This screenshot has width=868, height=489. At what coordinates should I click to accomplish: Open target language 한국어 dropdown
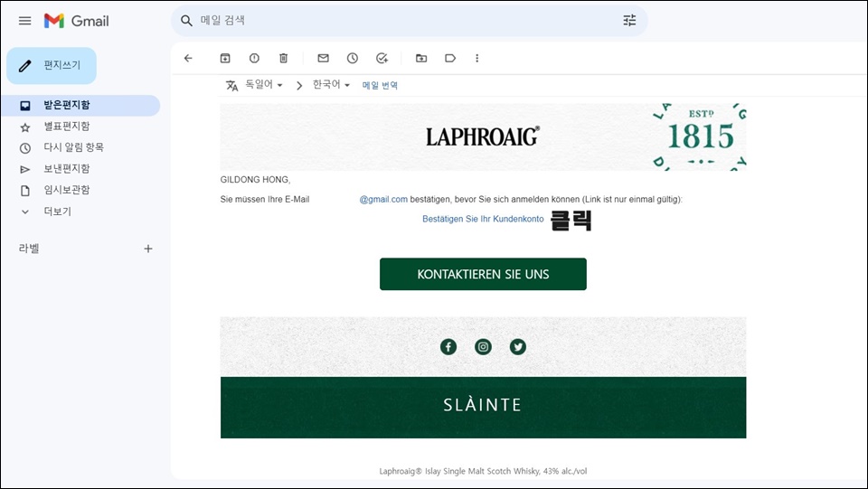tap(331, 85)
